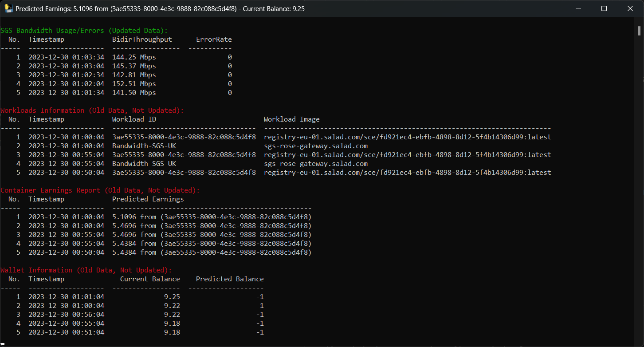The width and height of the screenshot is (644, 347).
Task: Click the Workload Image column header
Action: pyautogui.click(x=291, y=119)
